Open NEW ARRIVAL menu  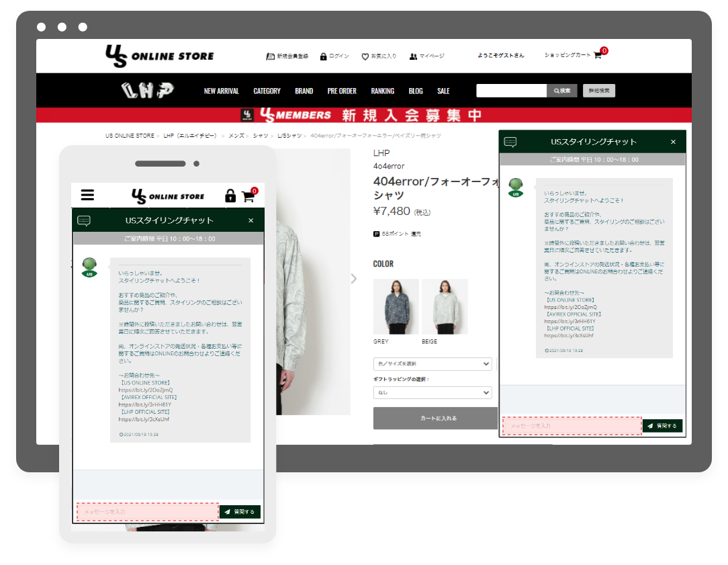click(222, 91)
